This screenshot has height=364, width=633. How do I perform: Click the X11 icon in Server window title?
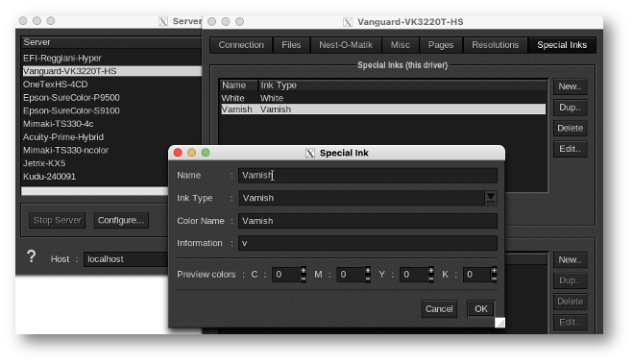tap(163, 21)
